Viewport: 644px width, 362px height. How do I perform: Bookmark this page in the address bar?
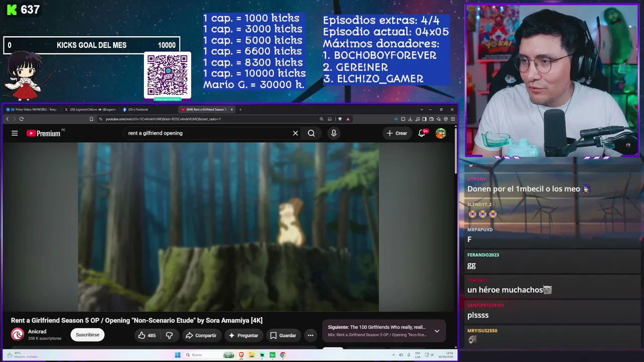click(x=91, y=119)
